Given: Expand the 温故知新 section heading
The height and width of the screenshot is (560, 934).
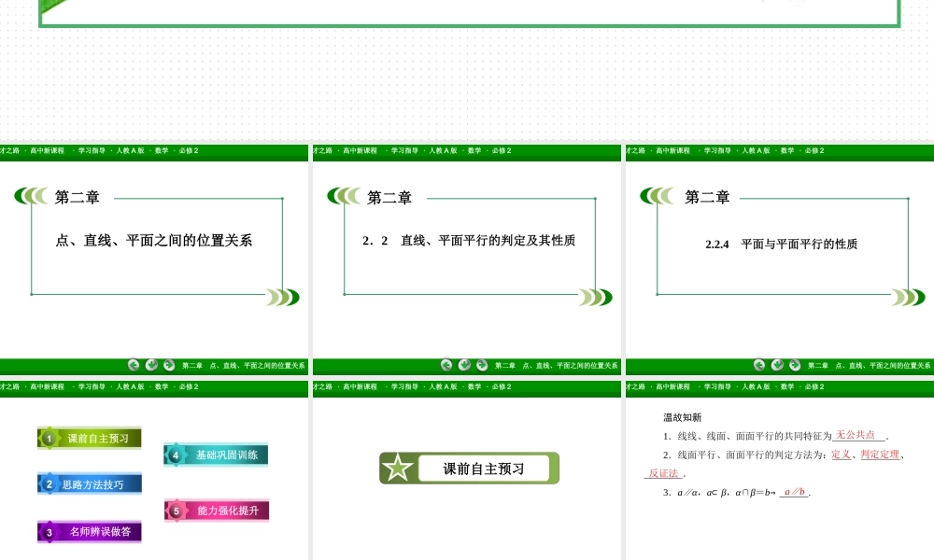Looking at the screenshot, I should (x=680, y=417).
